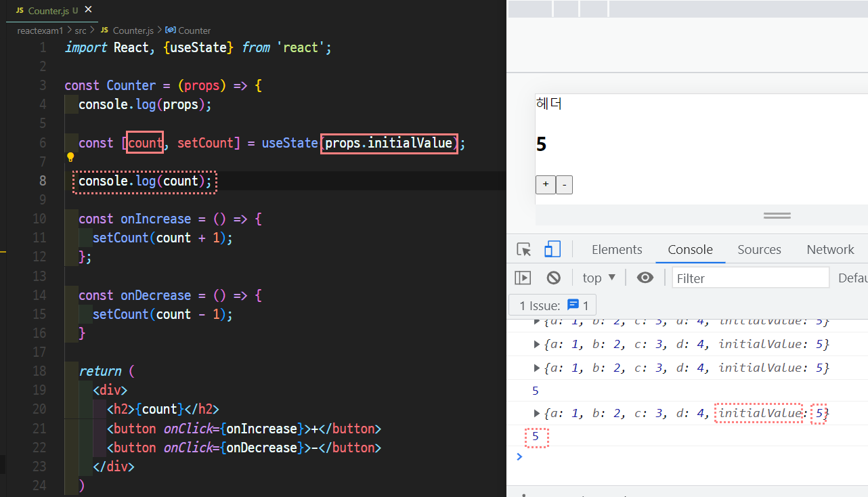Click the import React line of code
This screenshot has width=868, height=497.
pos(198,47)
